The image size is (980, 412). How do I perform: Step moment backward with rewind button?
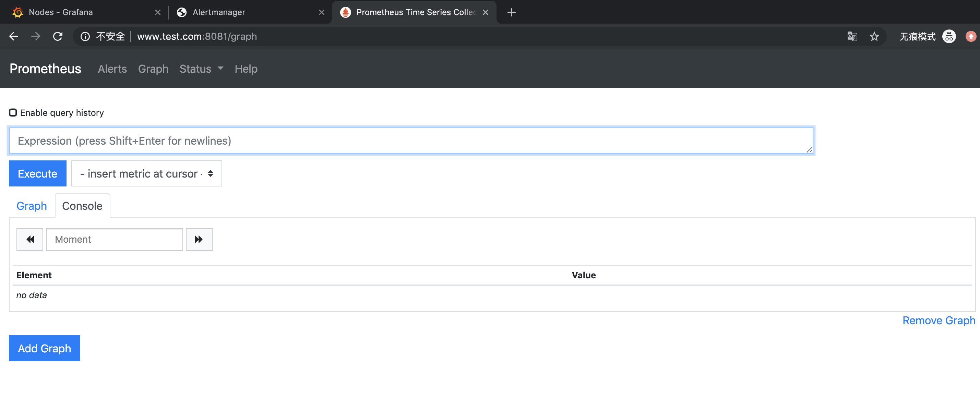[30, 239]
